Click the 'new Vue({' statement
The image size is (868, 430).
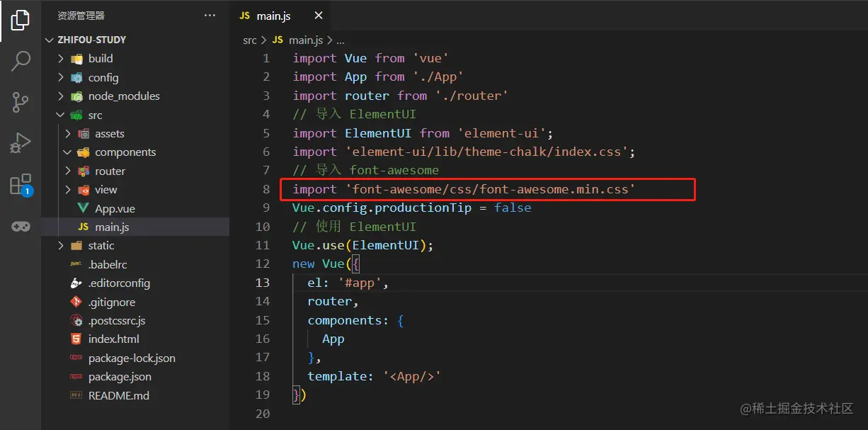tap(326, 264)
